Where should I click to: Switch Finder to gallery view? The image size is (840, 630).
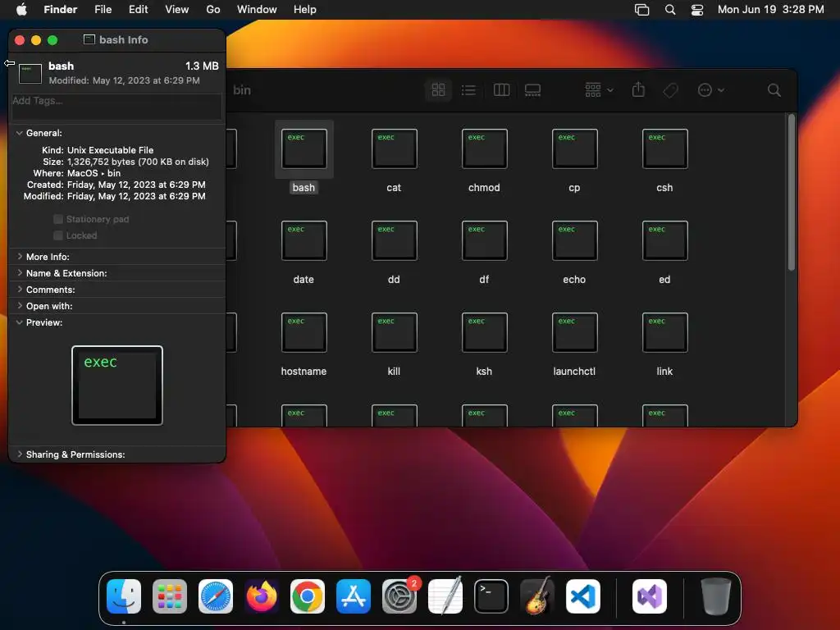(532, 90)
